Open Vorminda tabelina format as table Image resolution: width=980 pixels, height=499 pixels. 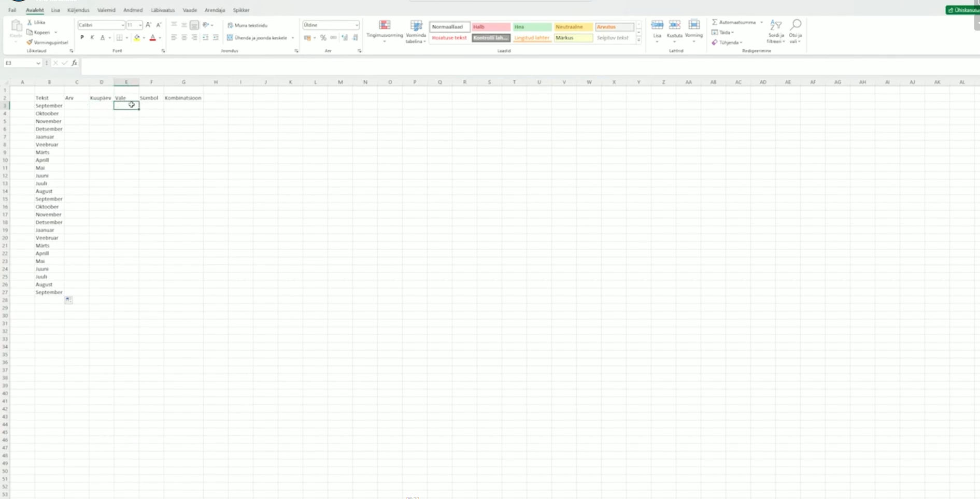[416, 32]
